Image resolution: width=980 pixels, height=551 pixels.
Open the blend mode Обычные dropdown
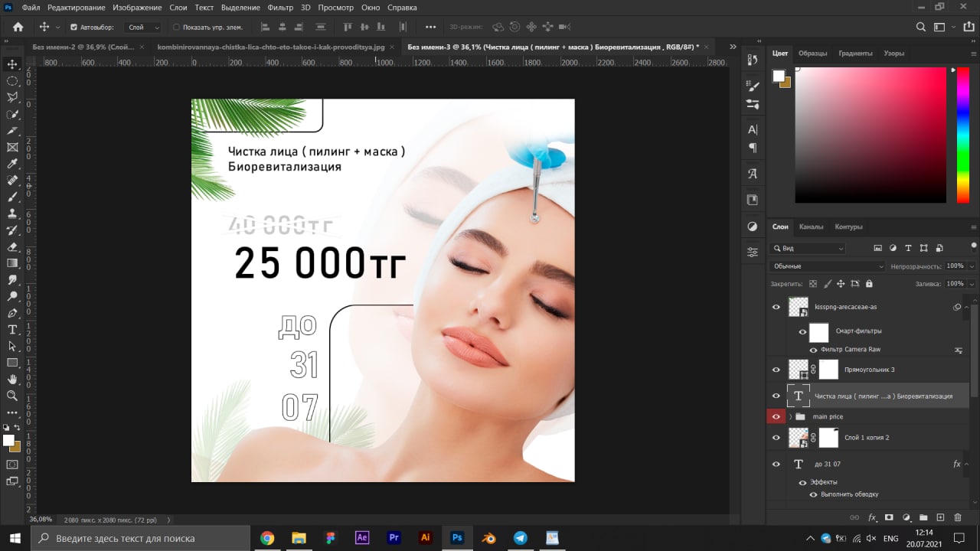[x=827, y=266]
